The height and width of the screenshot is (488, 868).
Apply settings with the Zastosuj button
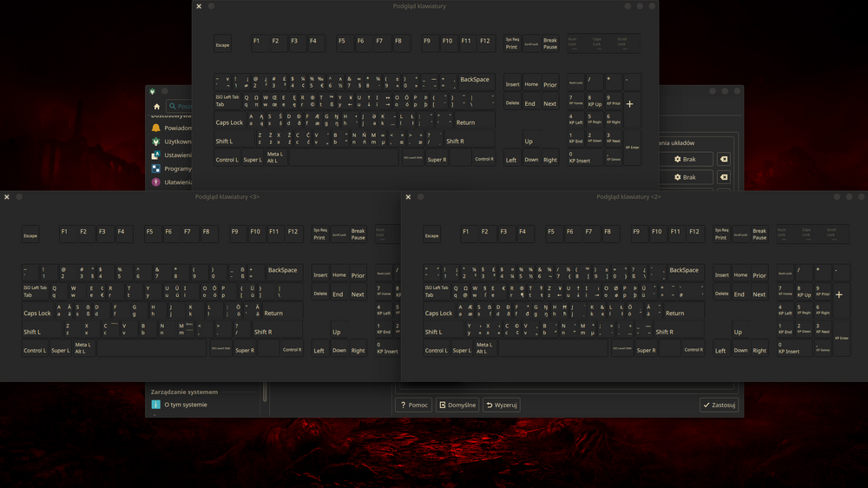(719, 406)
